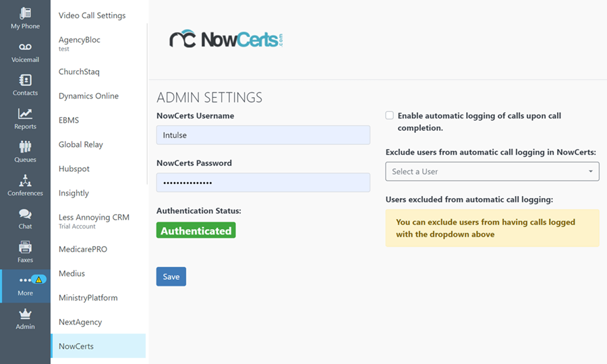The image size is (607, 364).
Task: Select MinistryPlatform integration
Action: [88, 298]
